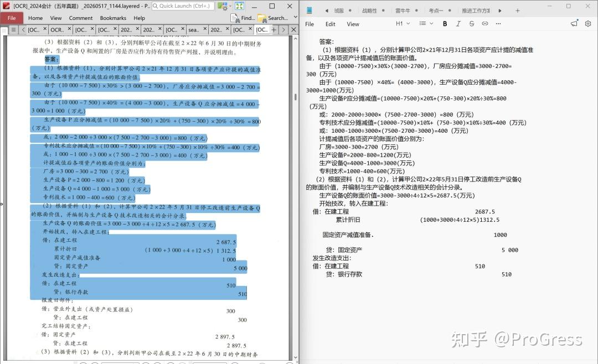
Task: Expand the ribbon options chevron
Action: [295, 18]
